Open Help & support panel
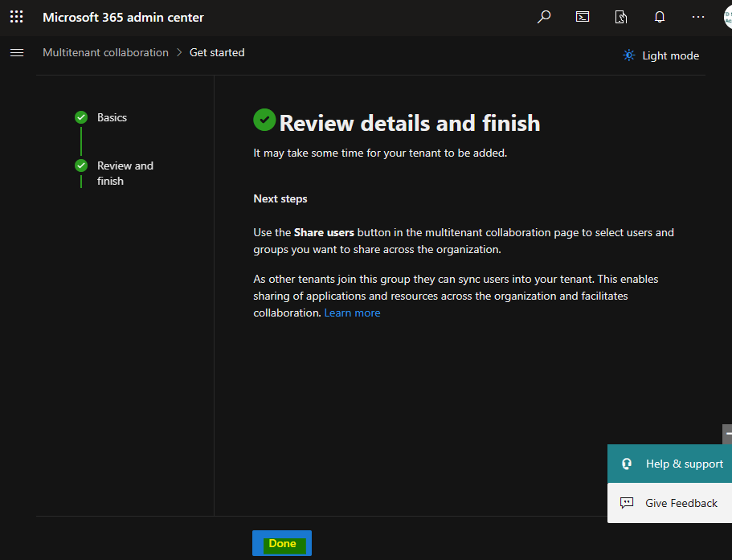This screenshot has height=560, width=732. [669, 464]
